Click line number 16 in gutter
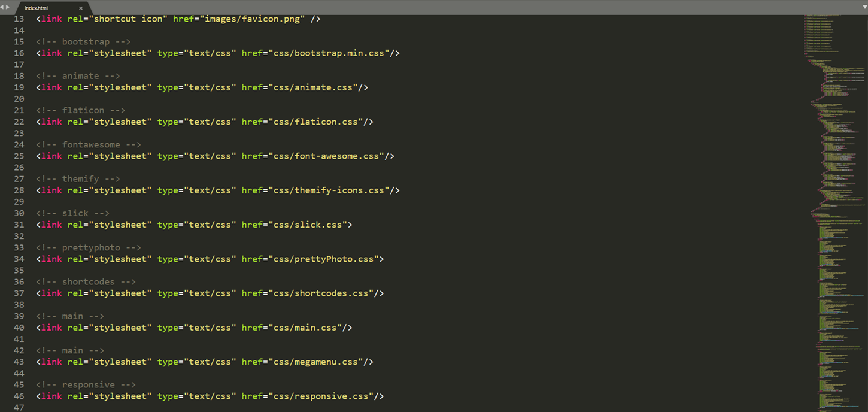 click(x=19, y=53)
